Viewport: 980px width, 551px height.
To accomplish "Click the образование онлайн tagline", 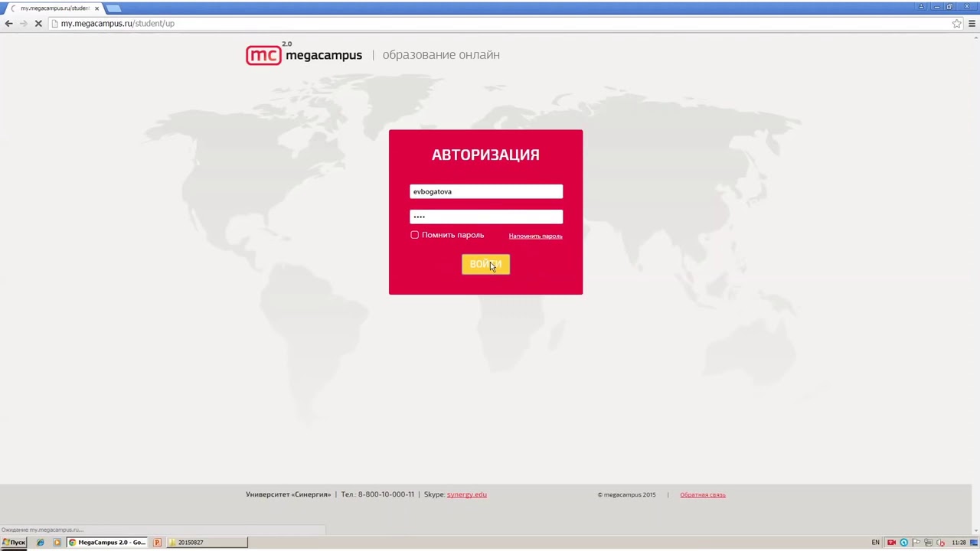I will pyautogui.click(x=441, y=55).
